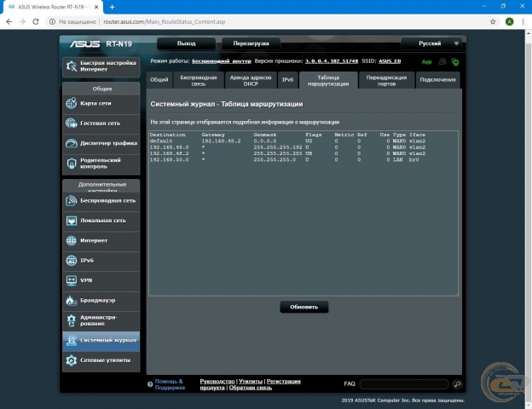Open a new browser tab

tap(113, 7)
